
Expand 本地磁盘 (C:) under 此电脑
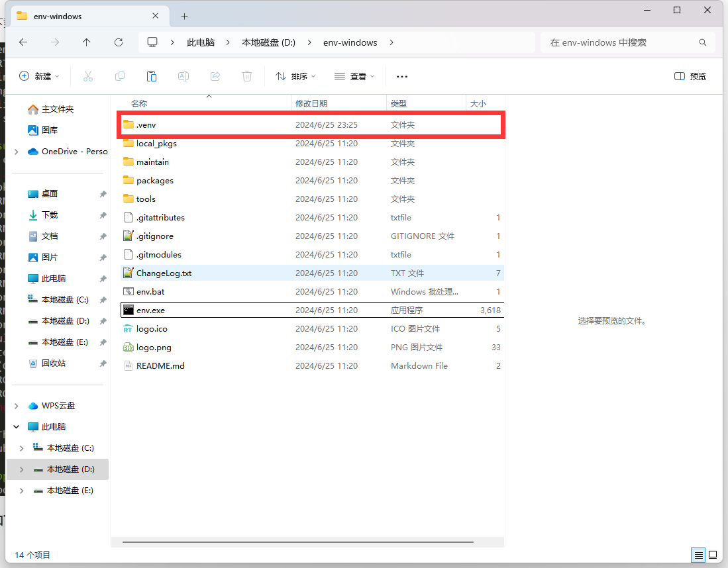(21, 448)
